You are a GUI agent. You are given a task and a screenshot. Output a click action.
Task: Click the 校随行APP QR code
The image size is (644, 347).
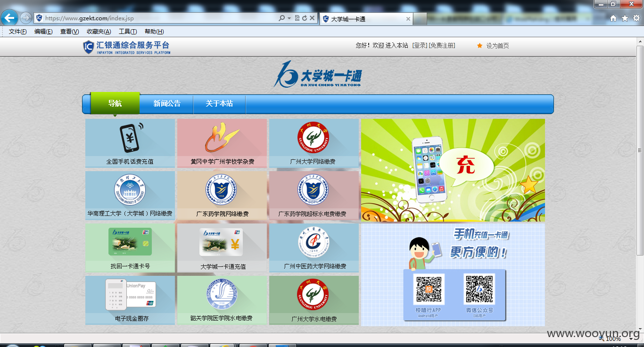coord(429,289)
